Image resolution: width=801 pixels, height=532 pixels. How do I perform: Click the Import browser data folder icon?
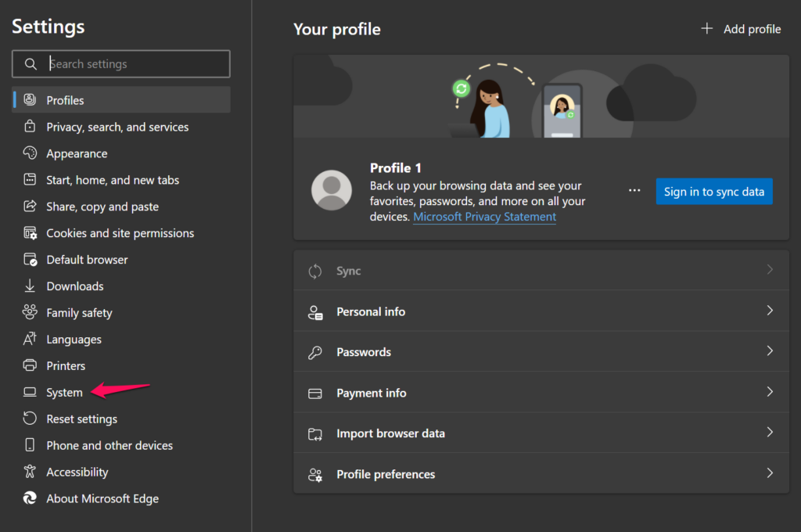315,434
